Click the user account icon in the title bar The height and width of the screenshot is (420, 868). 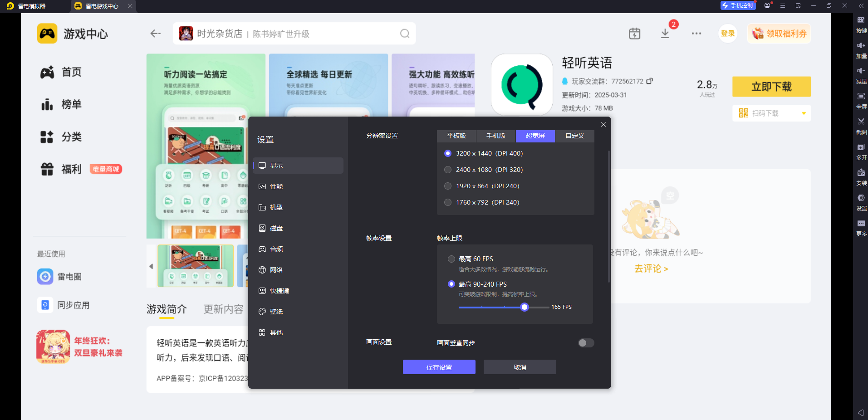click(x=767, y=5)
